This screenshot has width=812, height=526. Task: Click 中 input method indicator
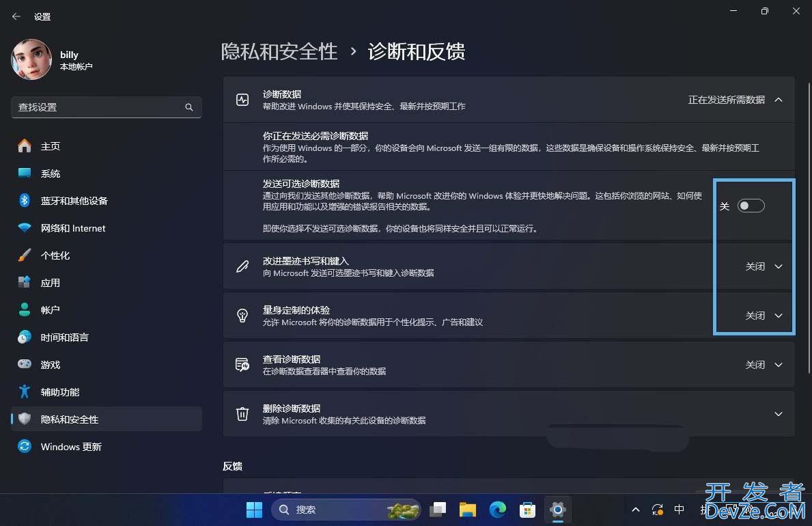pos(679,510)
